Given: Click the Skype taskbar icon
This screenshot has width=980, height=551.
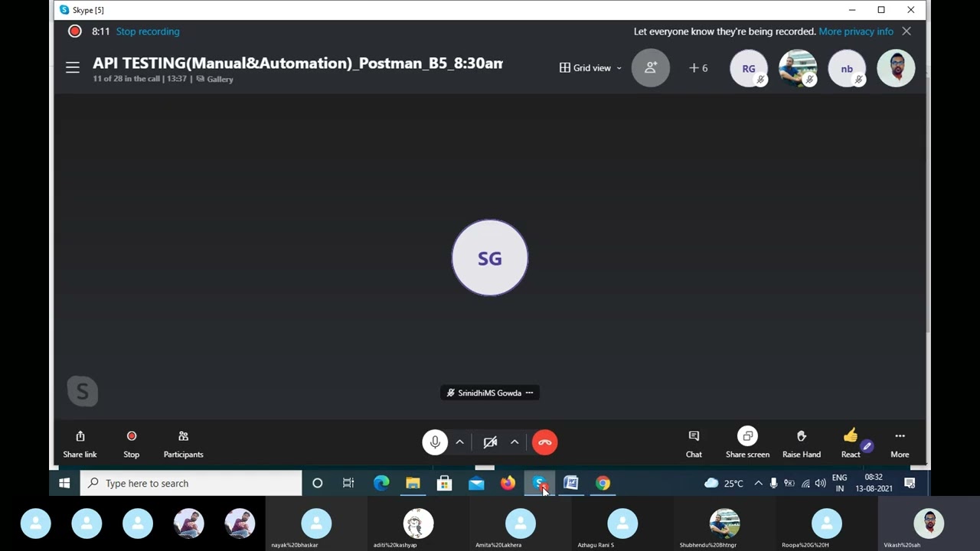Looking at the screenshot, I should tap(540, 483).
